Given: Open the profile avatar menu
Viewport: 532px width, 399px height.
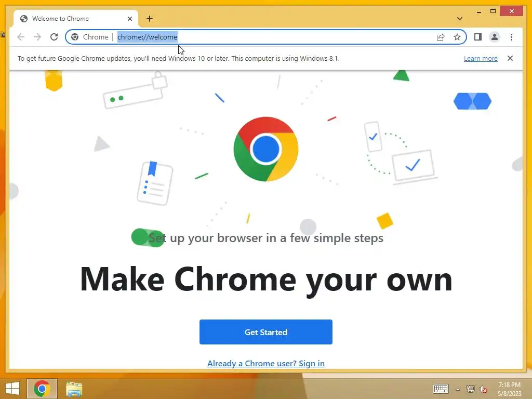Looking at the screenshot, I should pyautogui.click(x=495, y=37).
